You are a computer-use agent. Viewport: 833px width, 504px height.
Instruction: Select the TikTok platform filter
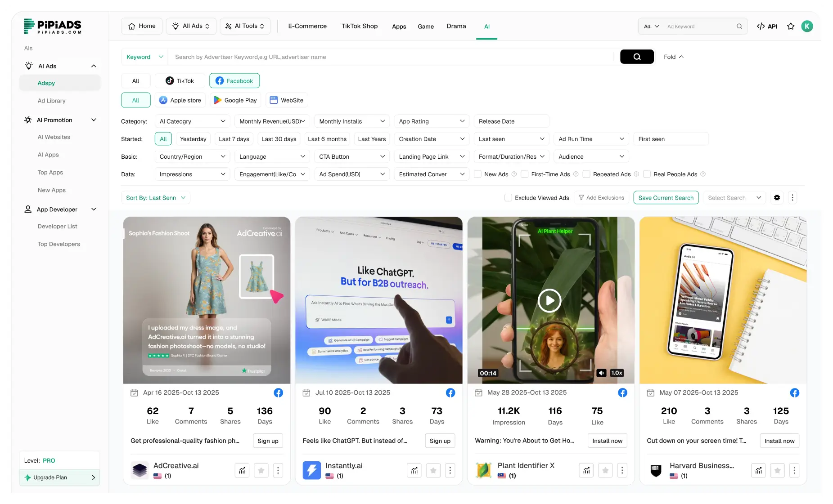(x=180, y=81)
